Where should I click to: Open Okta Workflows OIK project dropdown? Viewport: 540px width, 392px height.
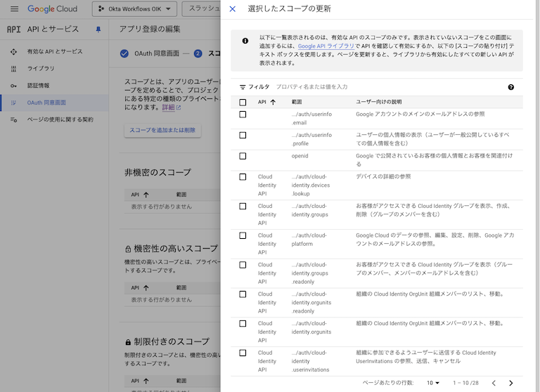click(x=134, y=9)
